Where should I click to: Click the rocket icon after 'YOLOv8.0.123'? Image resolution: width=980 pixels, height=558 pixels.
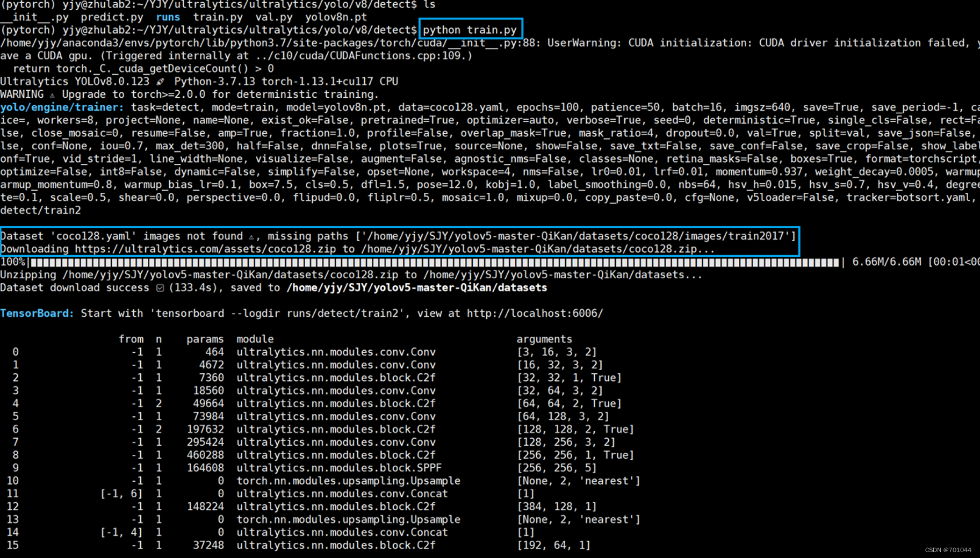point(160,82)
